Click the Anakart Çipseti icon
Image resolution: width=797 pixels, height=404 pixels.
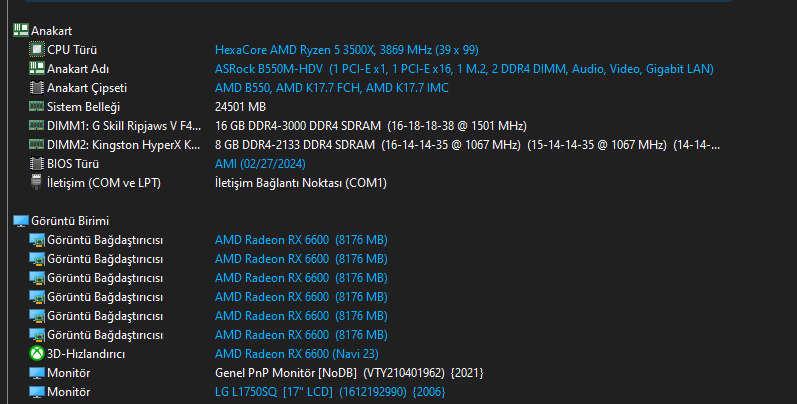37,87
